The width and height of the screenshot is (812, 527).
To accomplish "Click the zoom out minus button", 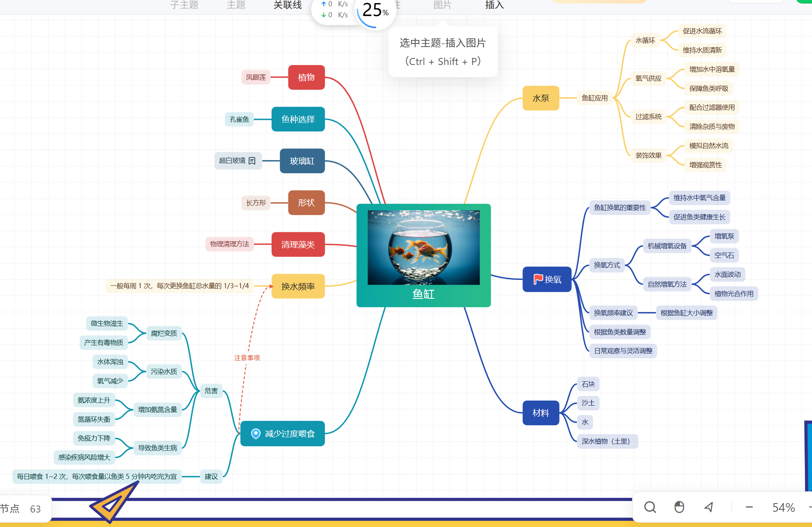I will coord(749,507).
